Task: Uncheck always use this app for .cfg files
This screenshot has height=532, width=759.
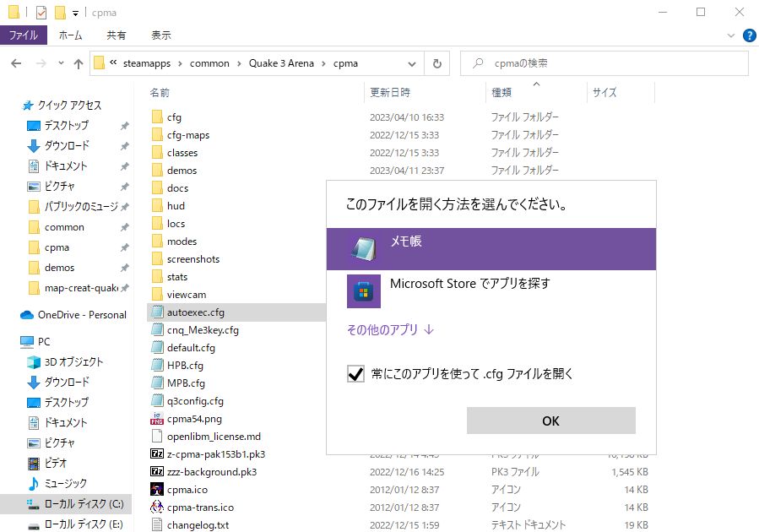Action: [355, 374]
